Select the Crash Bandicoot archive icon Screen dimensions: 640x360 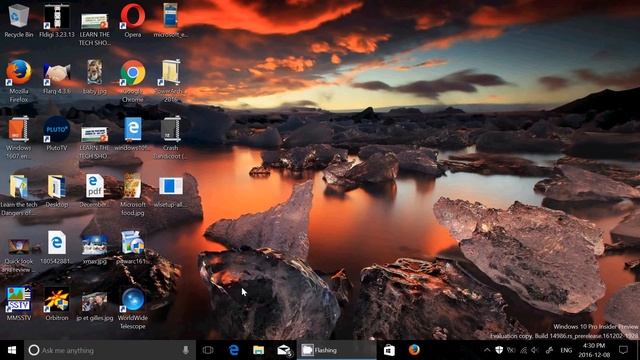point(171,138)
